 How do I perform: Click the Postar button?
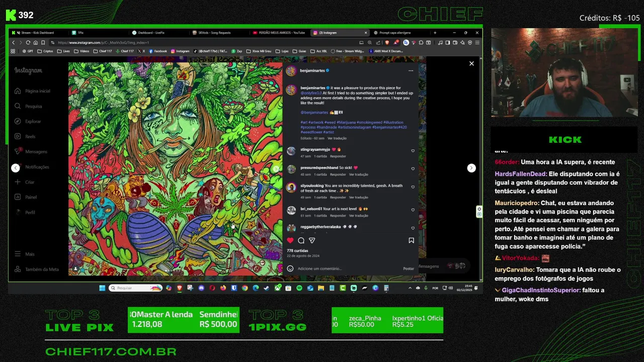[x=409, y=268]
